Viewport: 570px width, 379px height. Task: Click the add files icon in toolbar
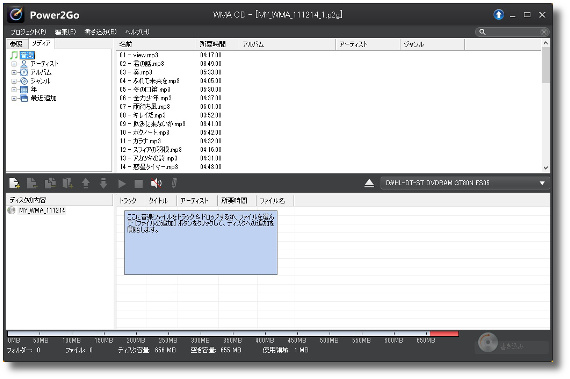click(x=14, y=183)
